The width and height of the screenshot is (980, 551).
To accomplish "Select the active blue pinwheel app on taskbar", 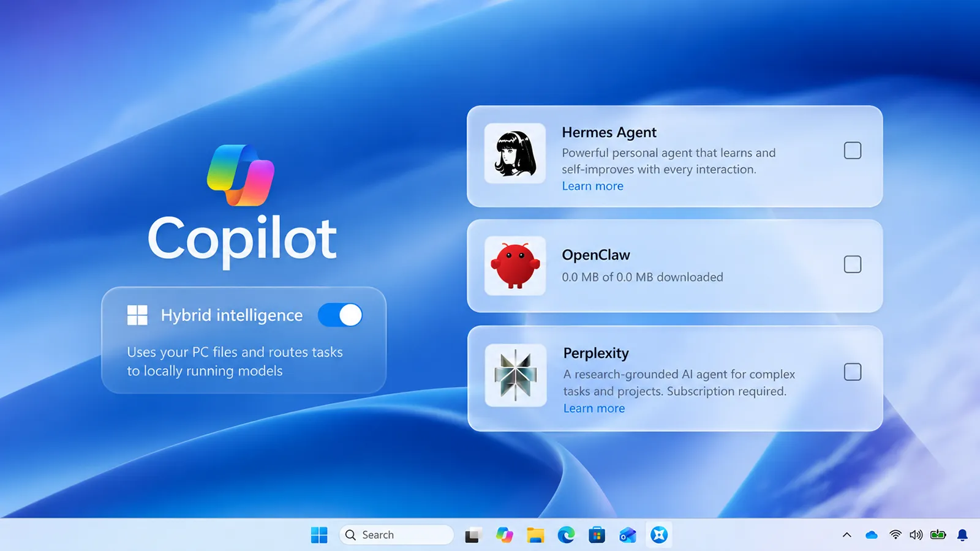I will click(x=659, y=534).
